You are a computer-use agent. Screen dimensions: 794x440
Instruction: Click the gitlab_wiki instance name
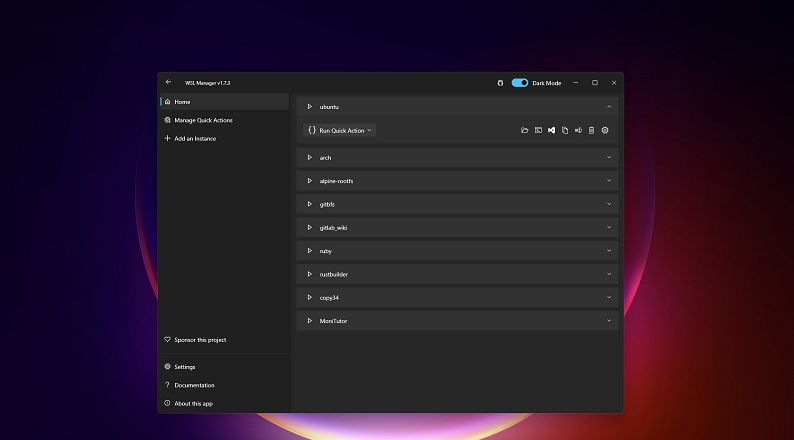point(333,228)
